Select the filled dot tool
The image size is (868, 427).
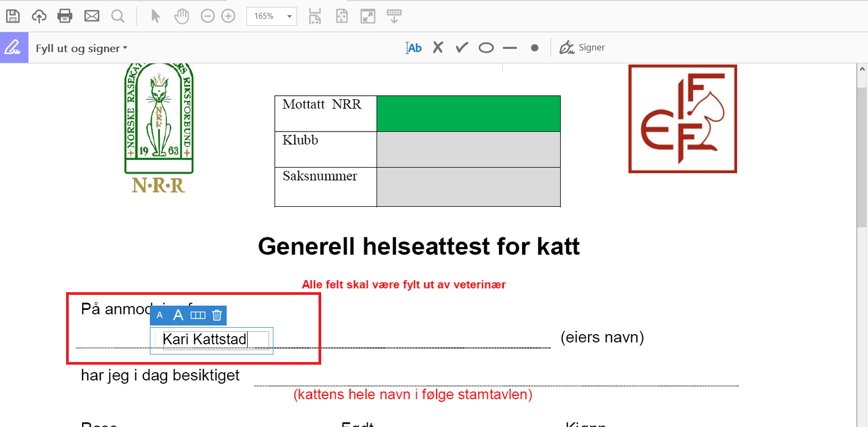pyautogui.click(x=534, y=48)
